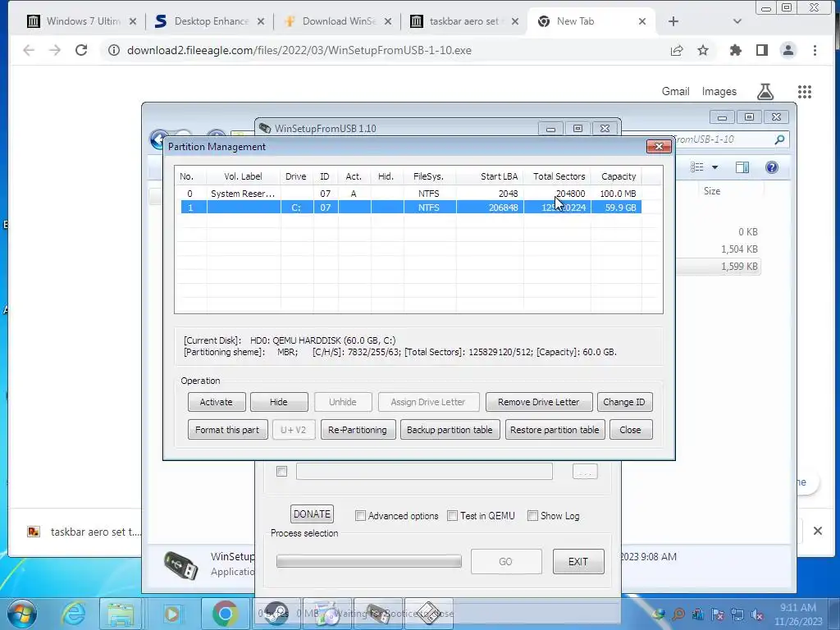Click the Total Sectors column header
The height and width of the screenshot is (630, 840).
pyautogui.click(x=558, y=176)
